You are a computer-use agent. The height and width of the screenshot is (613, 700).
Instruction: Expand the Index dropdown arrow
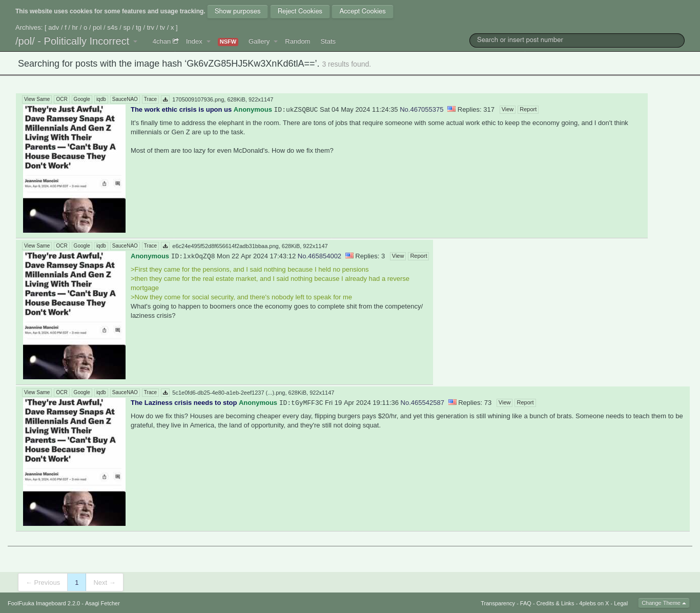(x=209, y=42)
